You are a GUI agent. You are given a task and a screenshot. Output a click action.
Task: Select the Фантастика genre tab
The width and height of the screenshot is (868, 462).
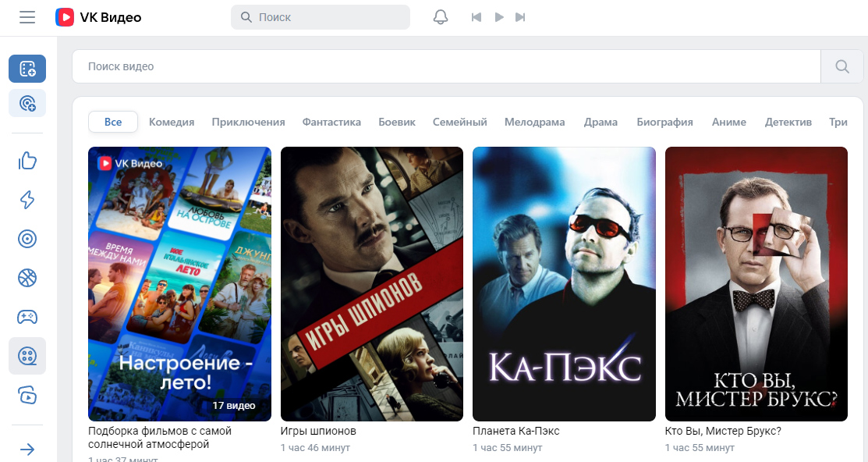tap(331, 122)
